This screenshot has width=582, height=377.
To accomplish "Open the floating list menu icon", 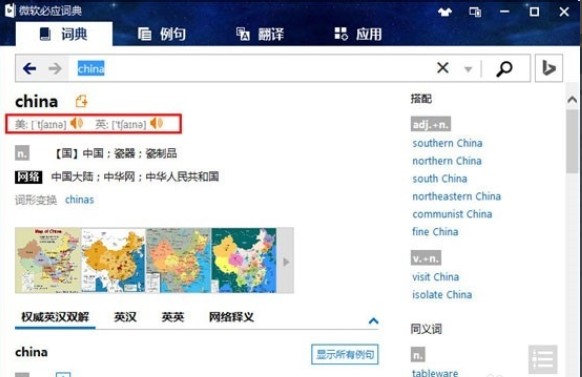I will (x=543, y=359).
